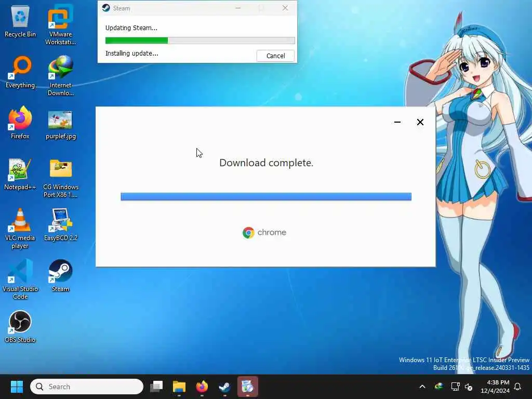The width and height of the screenshot is (532, 399).
Task: Click the 'Installing update...' status text
Action: pos(131,54)
